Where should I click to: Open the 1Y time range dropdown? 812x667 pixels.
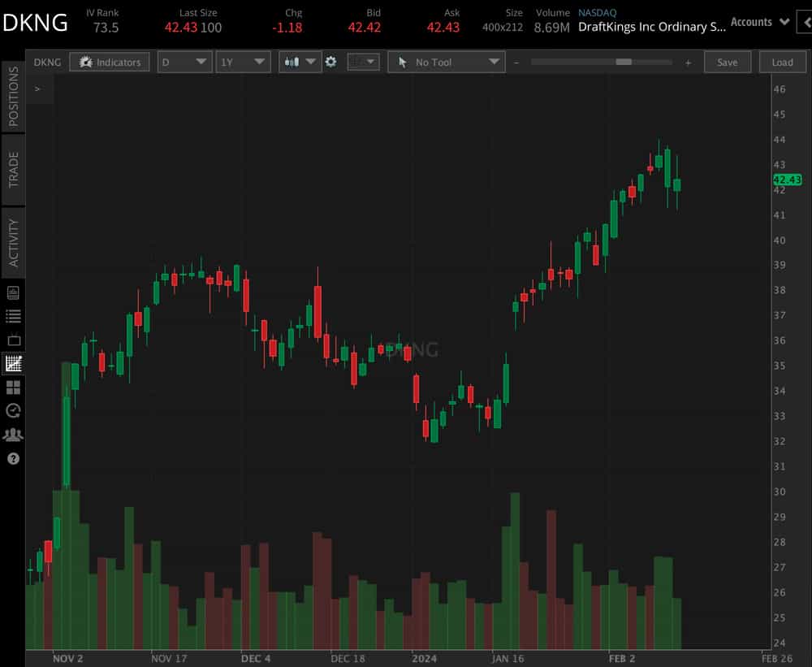(243, 63)
